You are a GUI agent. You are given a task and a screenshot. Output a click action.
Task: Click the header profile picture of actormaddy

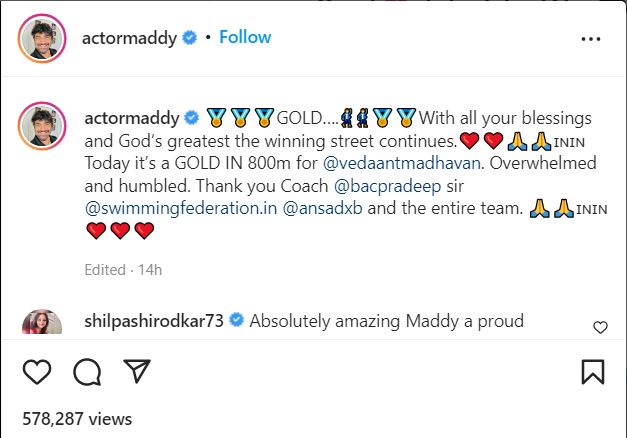click(42, 38)
